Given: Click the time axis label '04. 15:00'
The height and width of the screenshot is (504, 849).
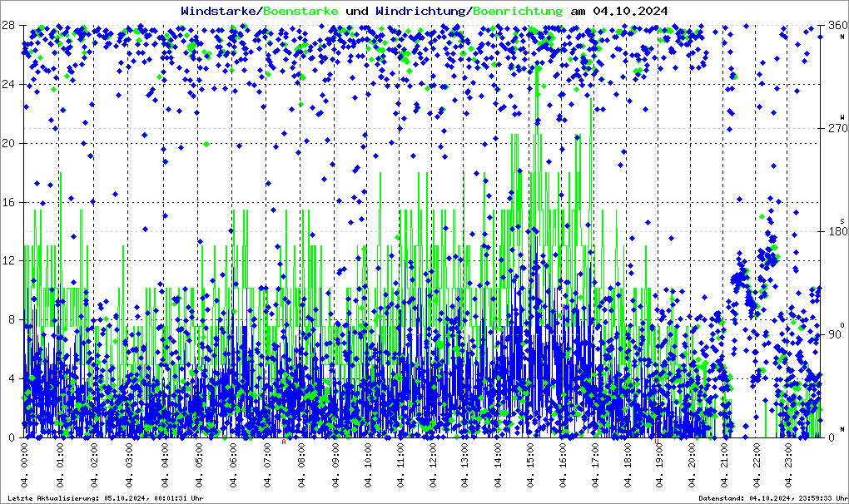Looking at the screenshot, I should 530,465.
